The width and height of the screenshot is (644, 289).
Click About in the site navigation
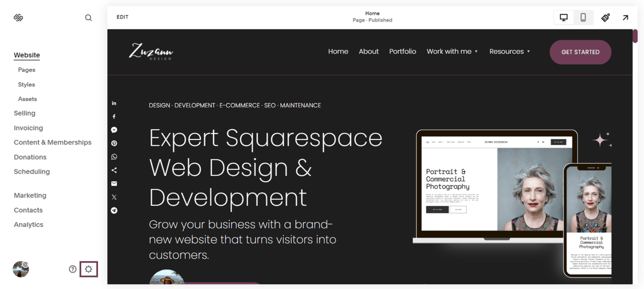pyautogui.click(x=369, y=51)
